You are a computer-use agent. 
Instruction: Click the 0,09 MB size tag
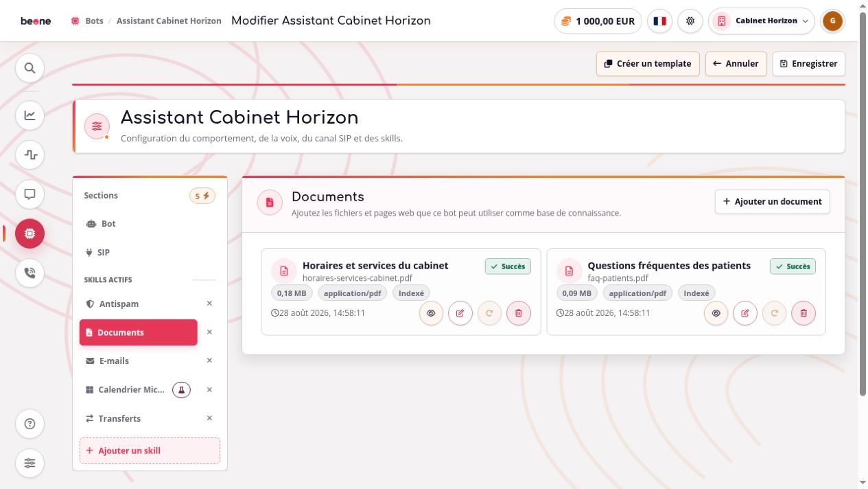(x=577, y=293)
